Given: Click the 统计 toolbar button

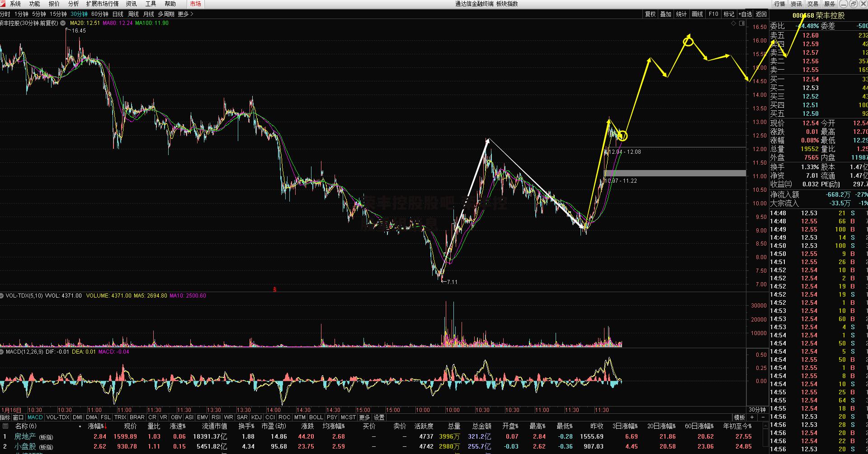Looking at the screenshot, I should coord(681,14).
